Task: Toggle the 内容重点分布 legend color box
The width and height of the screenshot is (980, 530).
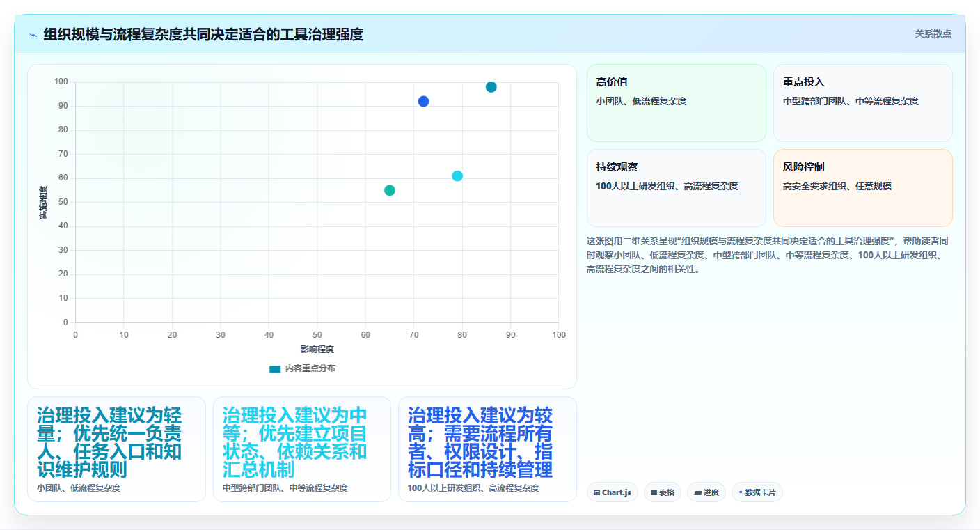Action: [274, 368]
